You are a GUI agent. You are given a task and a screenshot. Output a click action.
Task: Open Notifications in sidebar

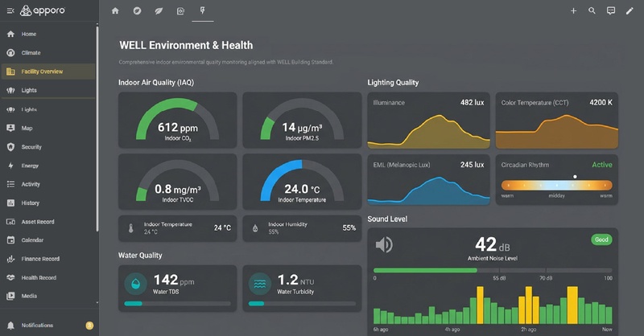48,326
